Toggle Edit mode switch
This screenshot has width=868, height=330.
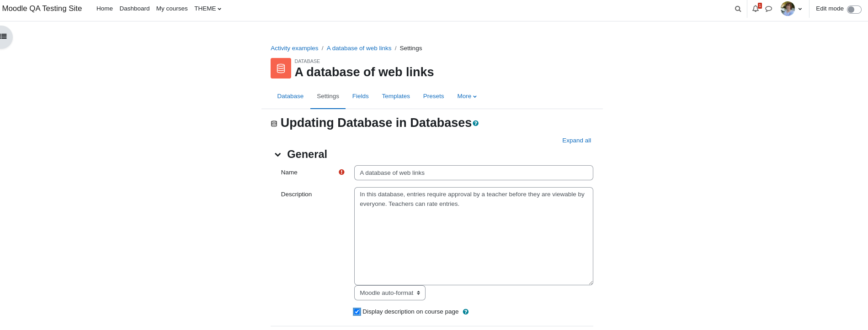[854, 10]
